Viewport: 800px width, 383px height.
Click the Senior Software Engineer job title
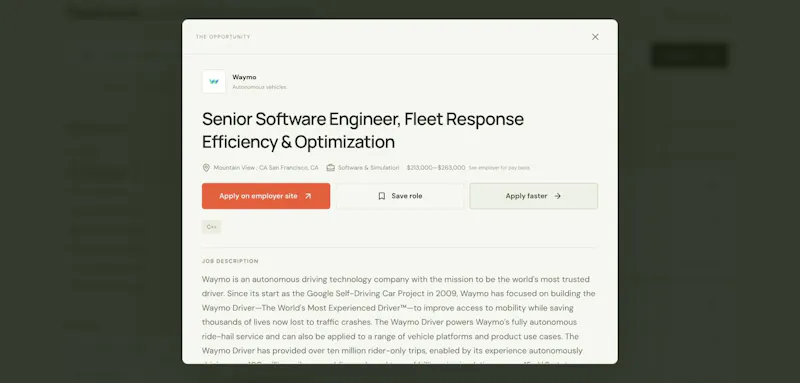coord(363,130)
